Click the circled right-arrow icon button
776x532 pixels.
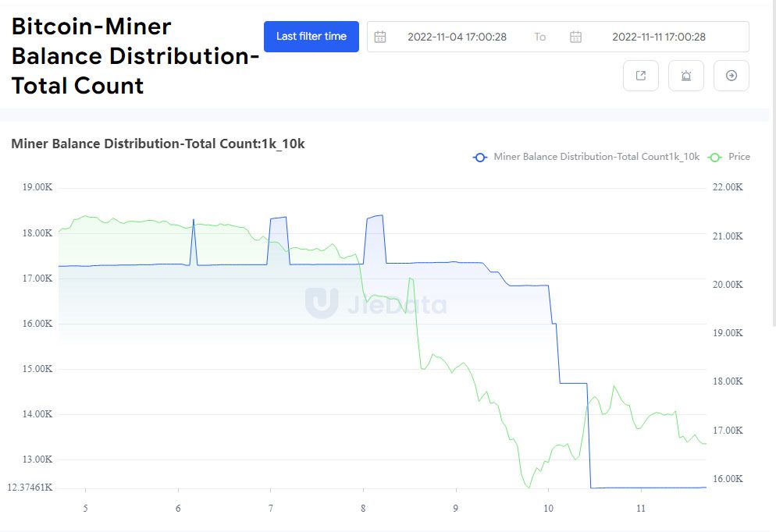click(732, 76)
